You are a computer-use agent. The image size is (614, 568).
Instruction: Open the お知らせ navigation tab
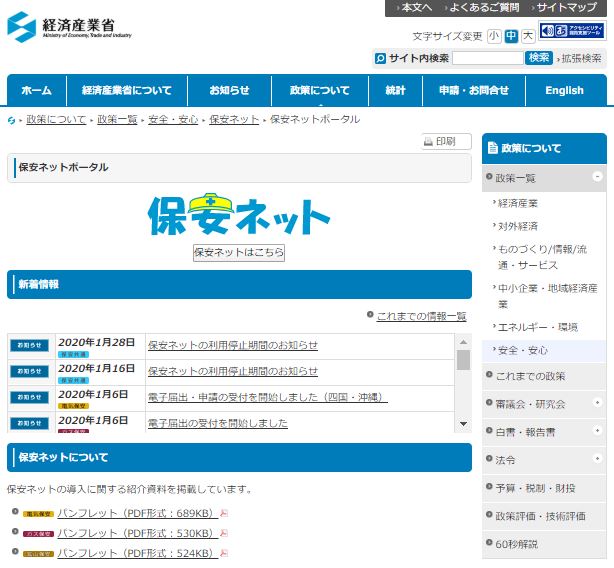click(229, 90)
